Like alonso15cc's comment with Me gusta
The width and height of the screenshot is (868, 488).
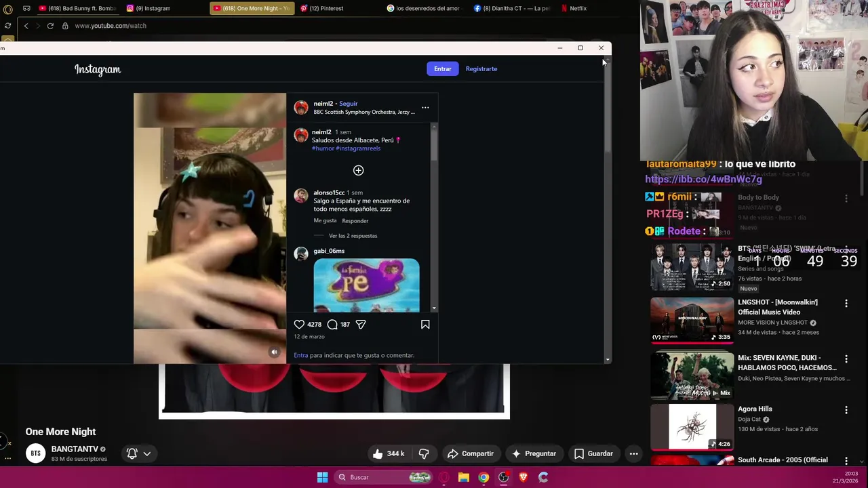(325, 220)
